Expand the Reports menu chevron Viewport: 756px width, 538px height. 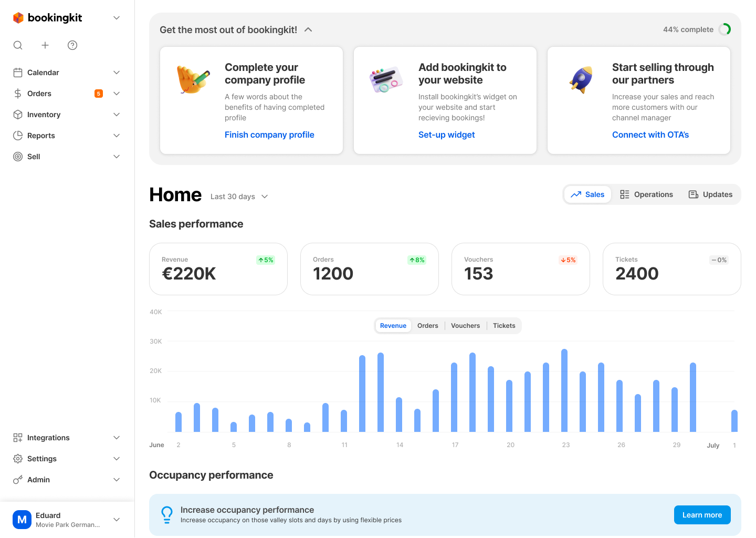pyautogui.click(x=117, y=136)
